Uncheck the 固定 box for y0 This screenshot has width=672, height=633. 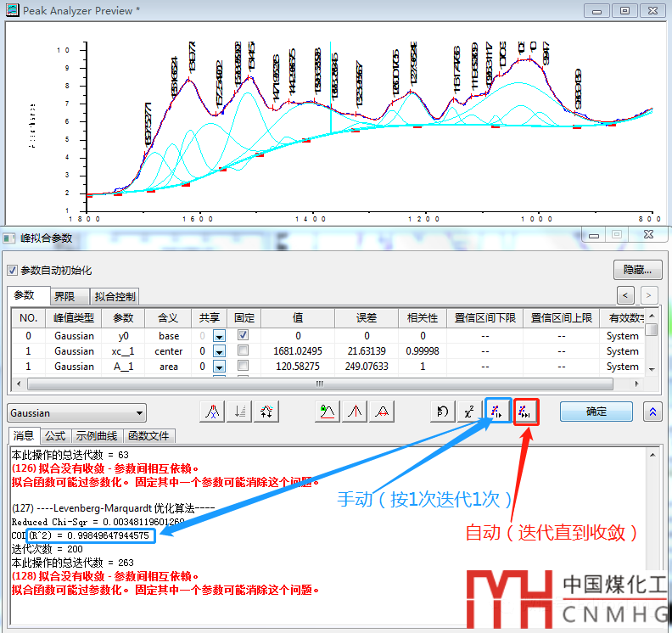(243, 336)
